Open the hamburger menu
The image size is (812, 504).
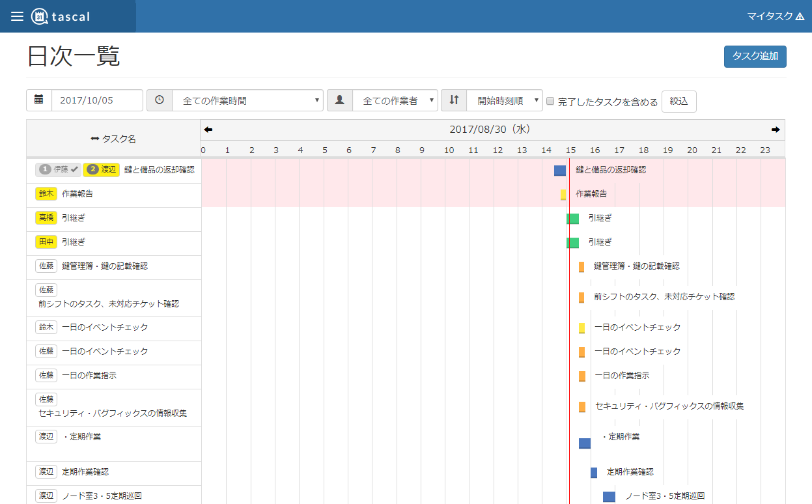[17, 16]
